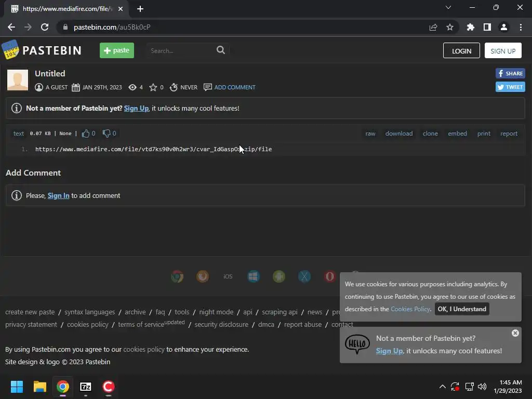This screenshot has height=399, width=532.
Task: Open report abuse footer link
Action: pos(303,324)
